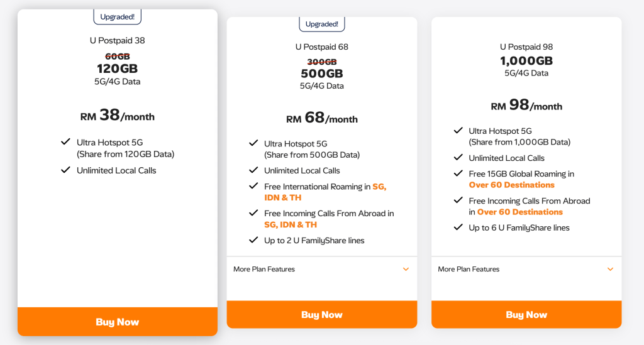Click orange chevron in U Postpaid 98 card
Image resolution: width=644 pixels, height=345 pixels.
click(x=610, y=269)
